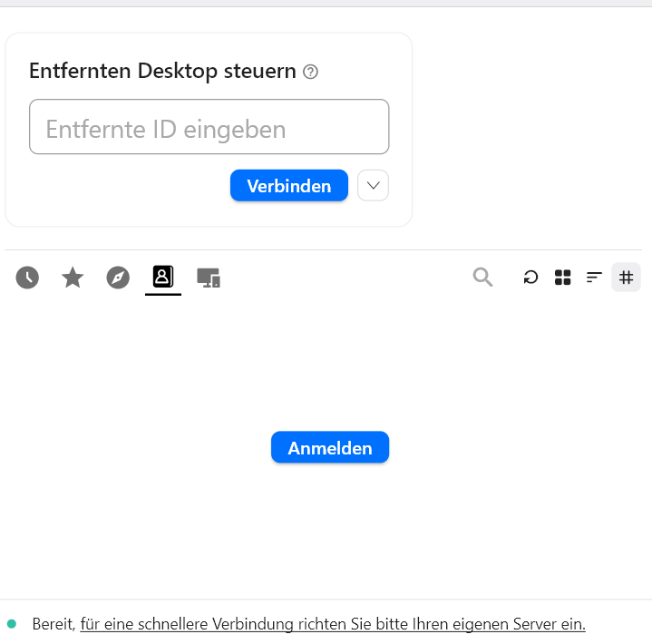Open the own server setup link
Viewport: 652px width, 644px height.
(333, 624)
